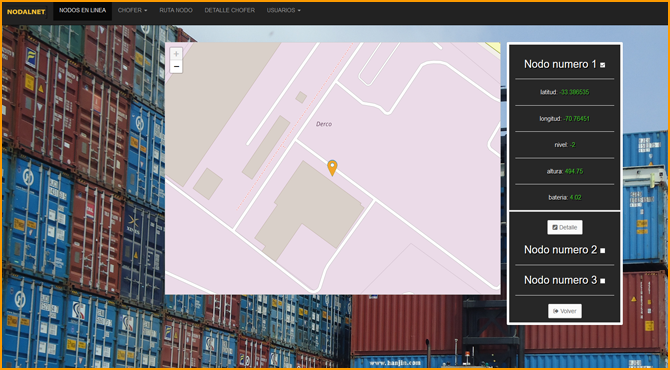670x370 pixels.
Task: Open the NODOS EN LINEA tab
Action: point(82,10)
